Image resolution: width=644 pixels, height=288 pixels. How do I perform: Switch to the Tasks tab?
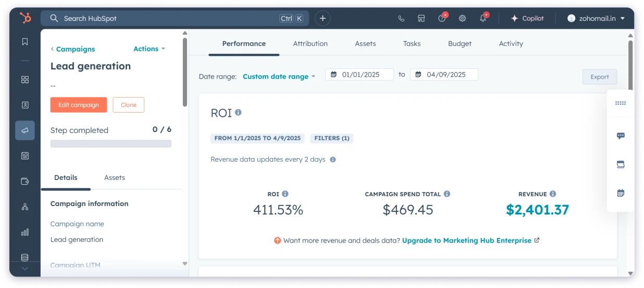coord(412,44)
